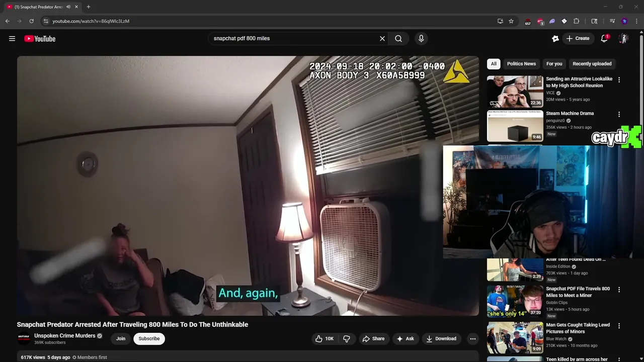Install app icon in the address bar
The image size is (644, 362).
coord(500,21)
